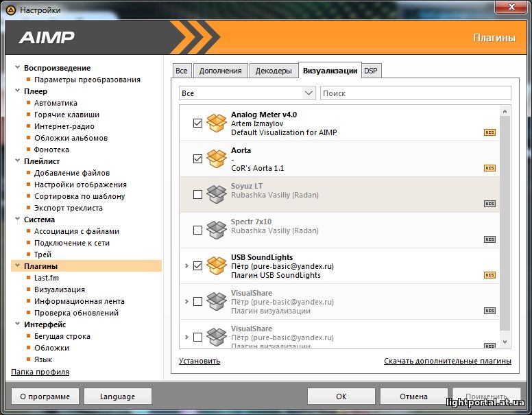This screenshot has width=532, height=415.
Task: Open Горячие клавиши settings
Action: [66, 115]
